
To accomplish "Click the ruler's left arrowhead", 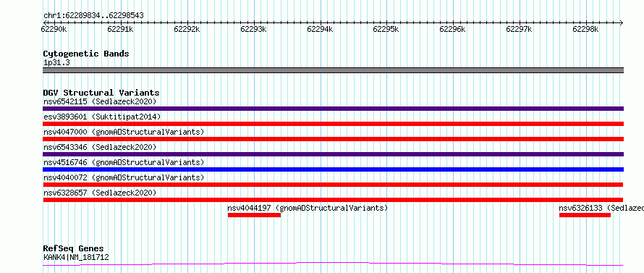I will tap(45, 22).
